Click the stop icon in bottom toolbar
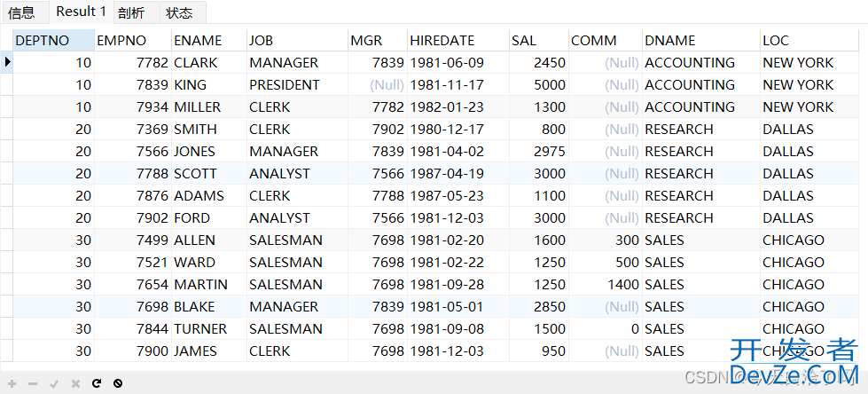This screenshot has height=394, width=868. coord(117,383)
